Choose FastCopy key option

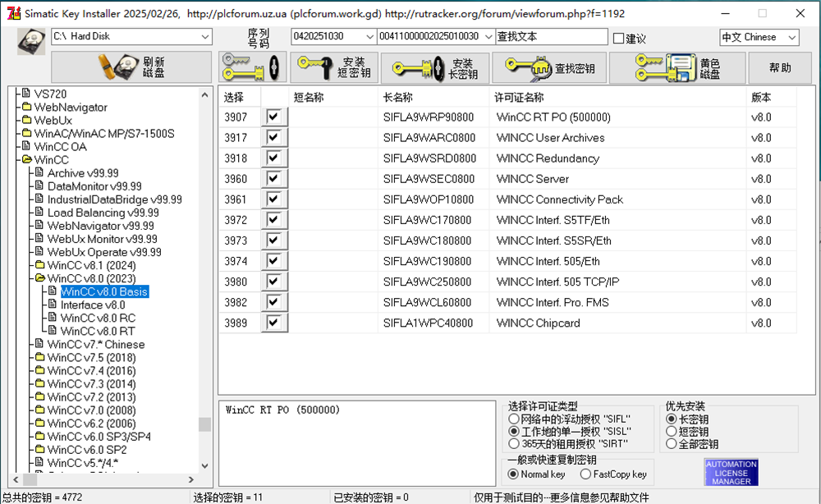click(585, 474)
